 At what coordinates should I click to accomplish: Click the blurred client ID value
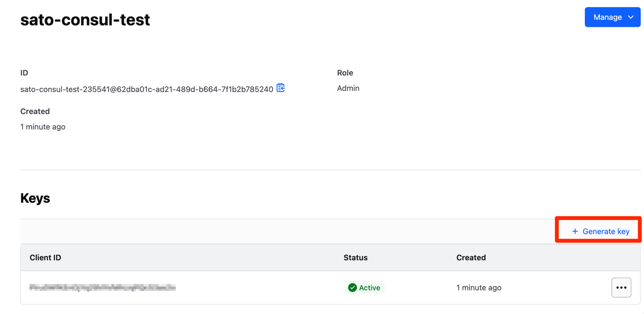pyautogui.click(x=103, y=287)
